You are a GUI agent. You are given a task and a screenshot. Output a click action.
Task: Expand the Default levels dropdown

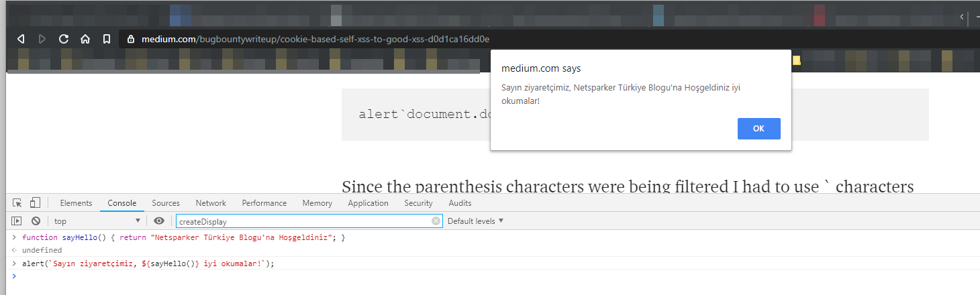click(475, 221)
